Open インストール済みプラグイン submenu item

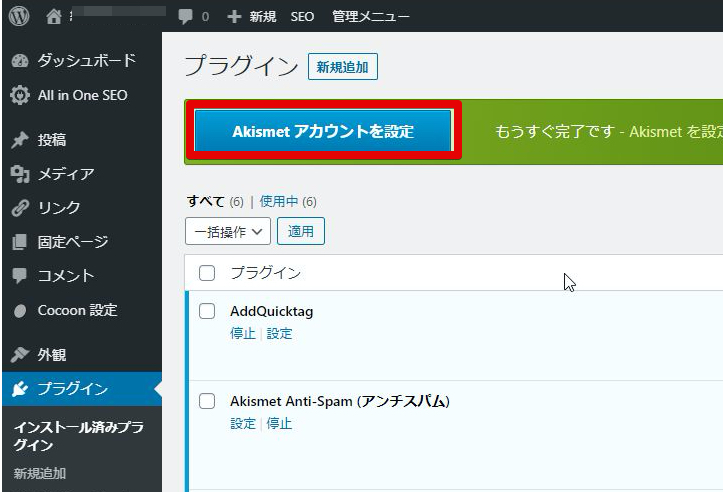[x=78, y=436]
